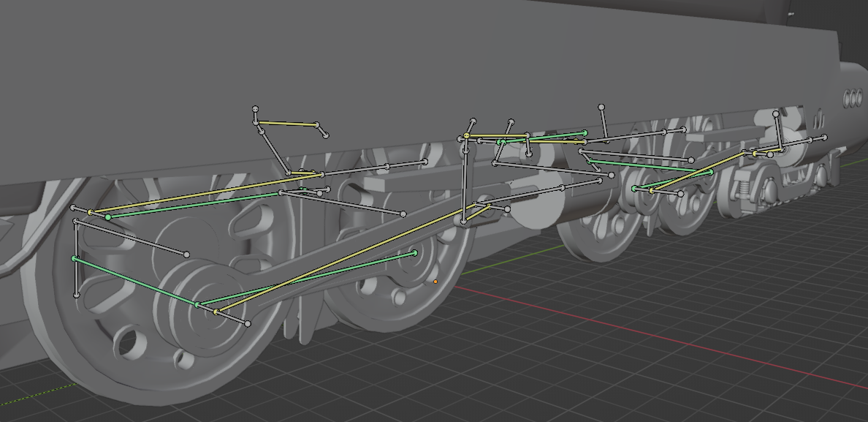Select the grey bone ending at the largest wheel's upper spoke
Image resolution: width=868 pixels, height=422 pixels.
[x=132, y=238]
